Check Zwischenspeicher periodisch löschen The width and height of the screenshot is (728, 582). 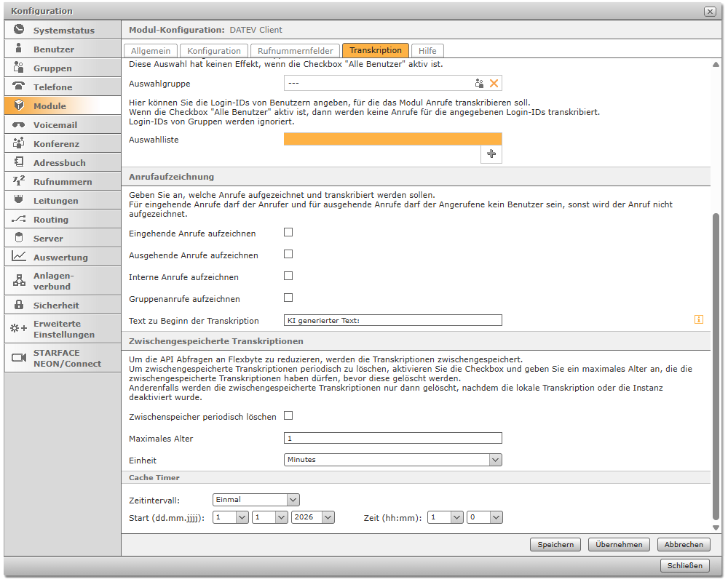tap(288, 416)
